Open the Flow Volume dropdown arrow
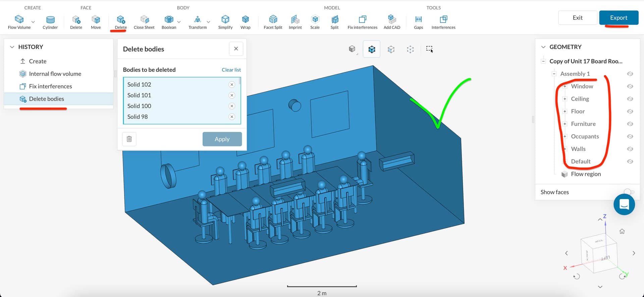 33,22
